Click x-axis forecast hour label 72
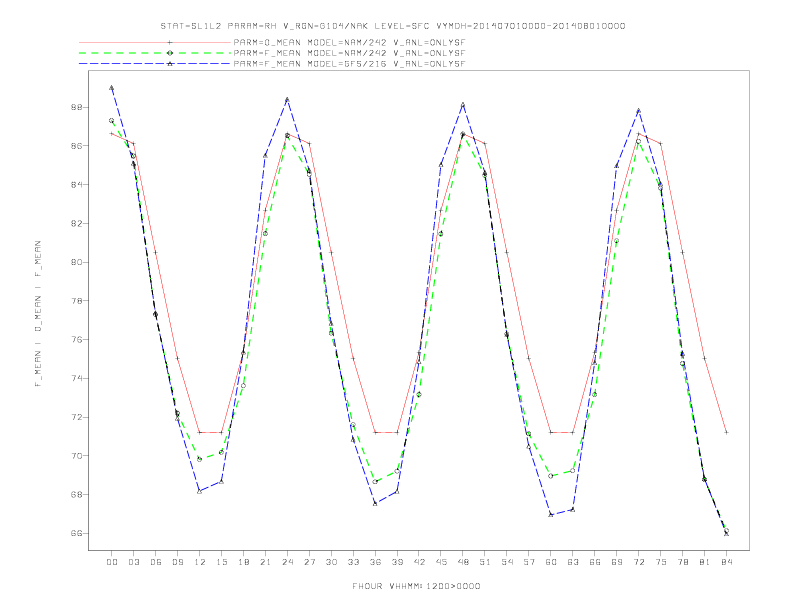The image size is (792, 612). pyautogui.click(x=638, y=562)
